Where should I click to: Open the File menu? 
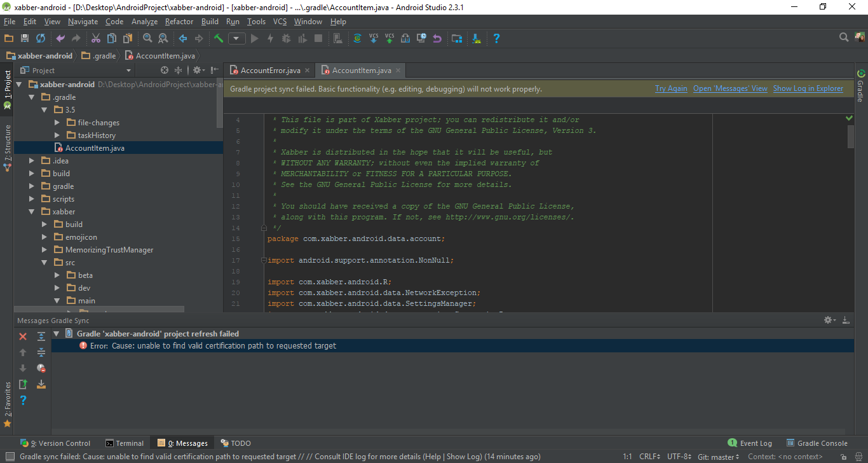click(x=10, y=22)
